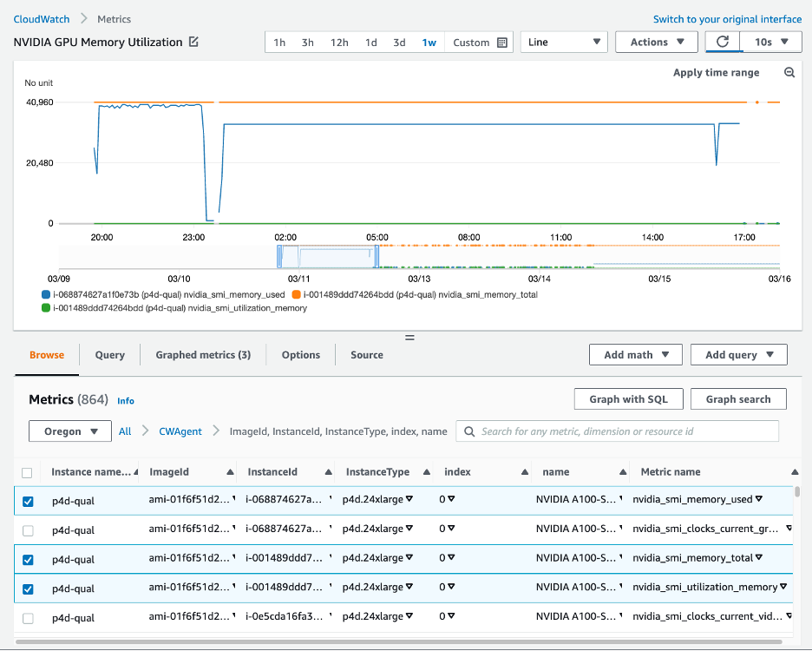Click the Graph with SQL button

pos(628,398)
